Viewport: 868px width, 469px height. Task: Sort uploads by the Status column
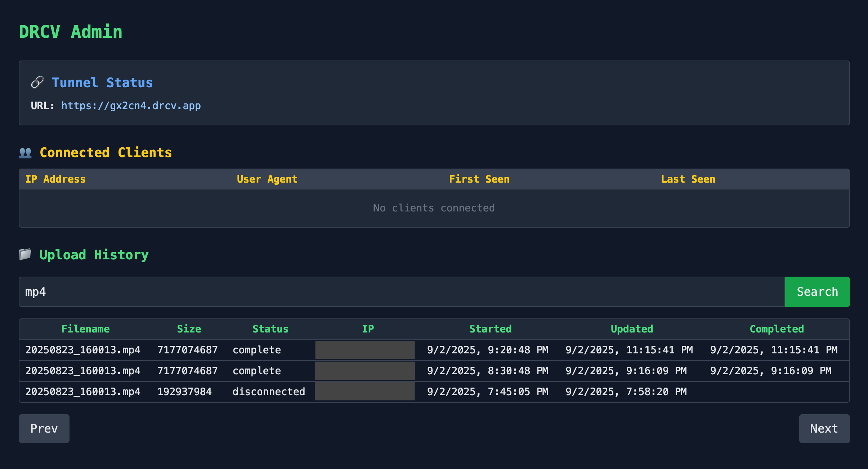coord(270,329)
